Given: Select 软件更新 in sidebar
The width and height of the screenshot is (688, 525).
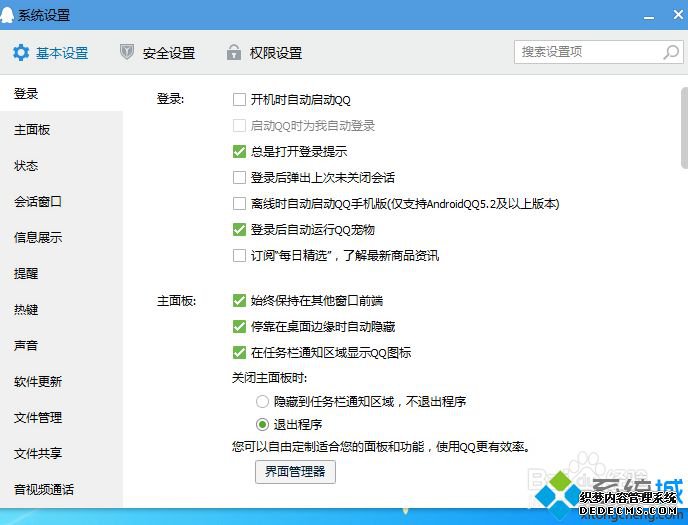Looking at the screenshot, I should [x=61, y=381].
